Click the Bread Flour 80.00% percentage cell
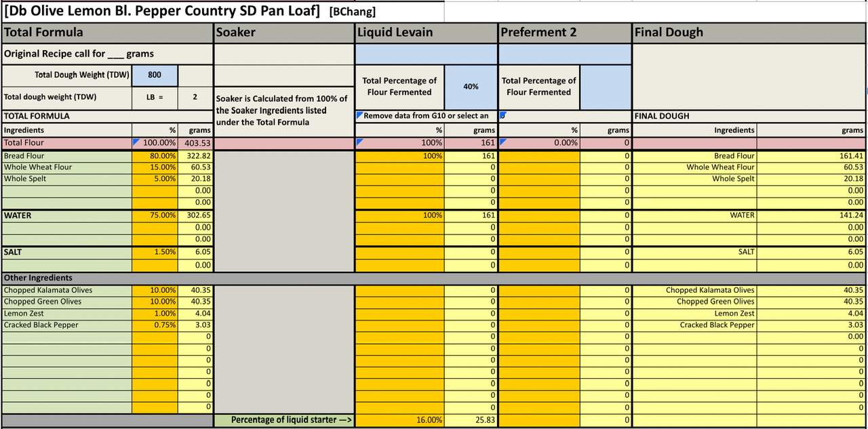 (155, 156)
